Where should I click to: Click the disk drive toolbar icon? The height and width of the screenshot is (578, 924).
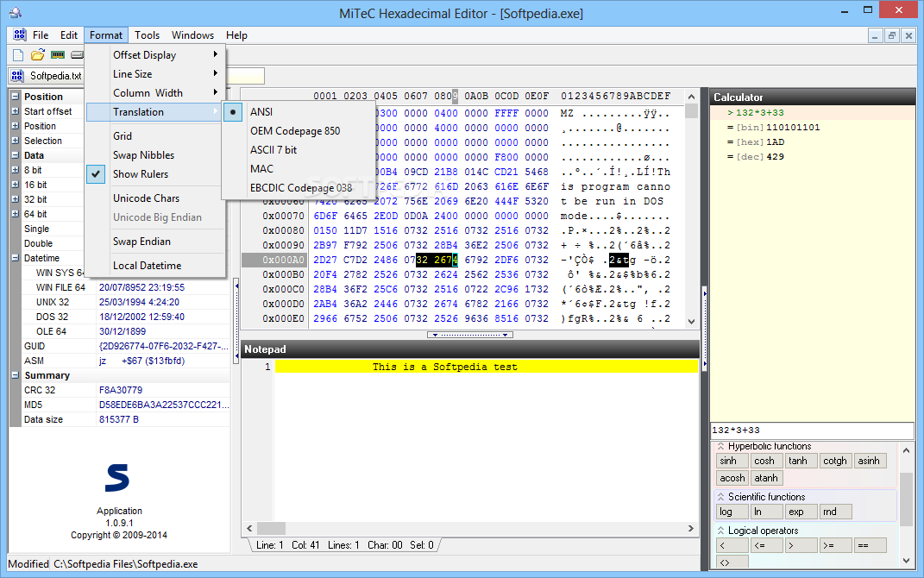tap(77, 55)
